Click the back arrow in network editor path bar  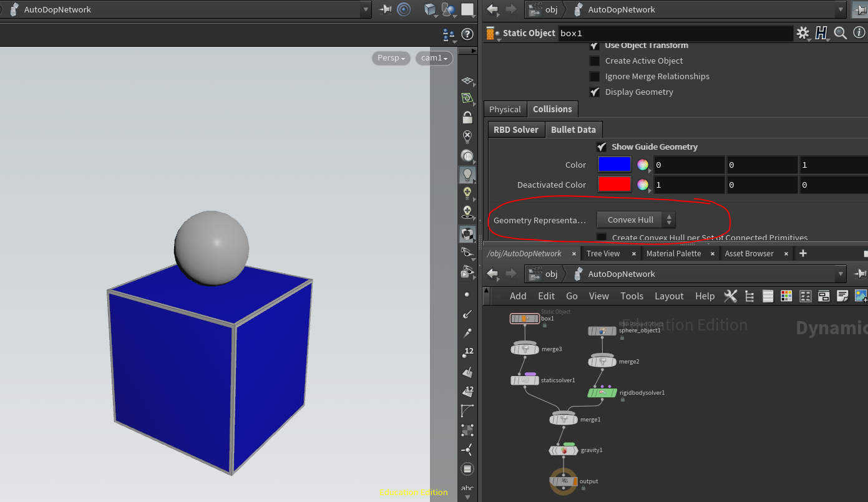click(x=492, y=274)
